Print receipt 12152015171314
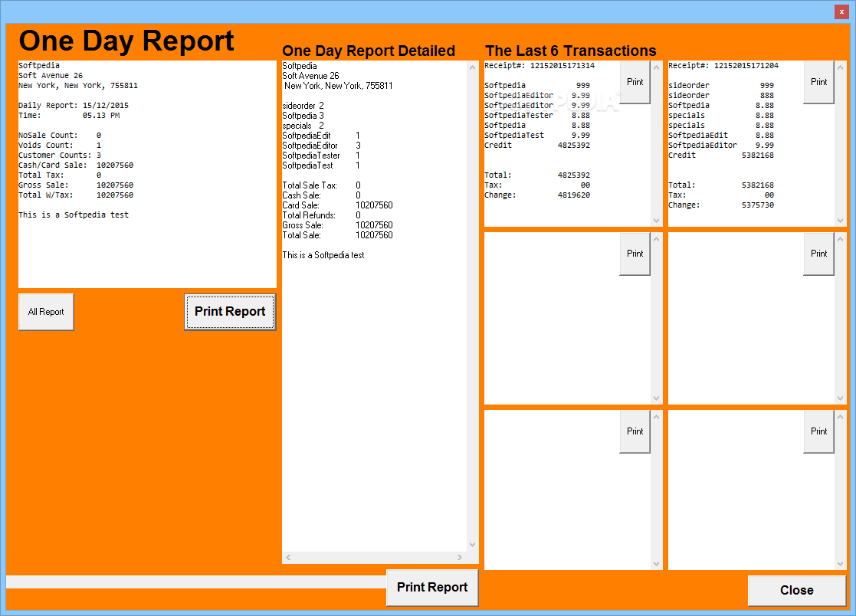The width and height of the screenshot is (856, 616). click(x=635, y=82)
